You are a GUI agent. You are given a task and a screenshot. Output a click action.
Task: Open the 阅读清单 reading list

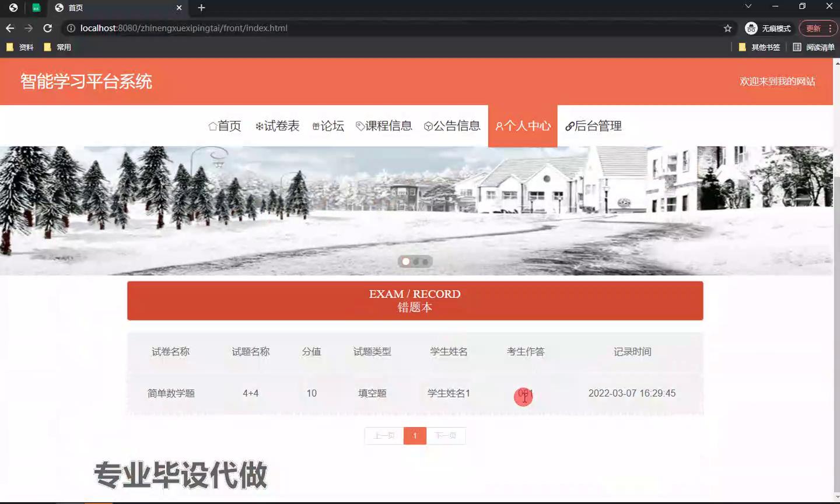pyautogui.click(x=814, y=47)
